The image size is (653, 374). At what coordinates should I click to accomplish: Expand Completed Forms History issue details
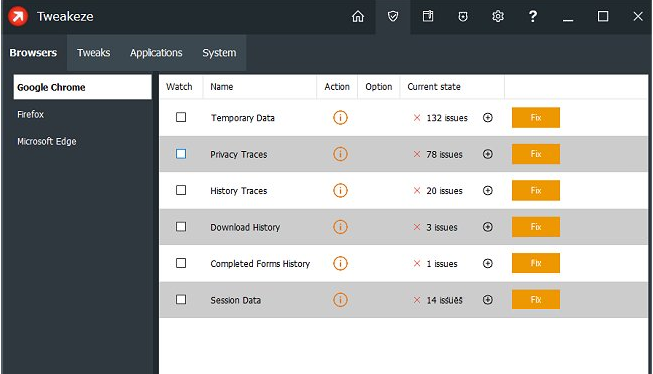coord(488,263)
